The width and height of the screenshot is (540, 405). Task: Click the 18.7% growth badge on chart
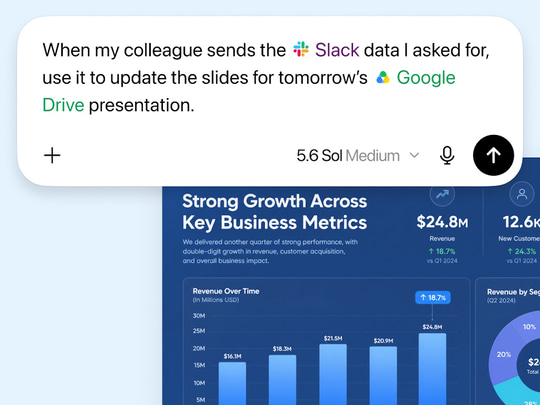coord(433,298)
